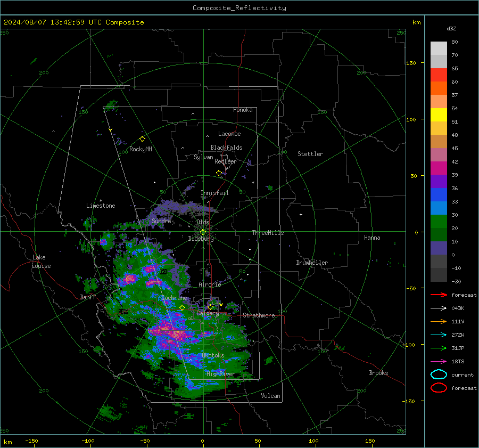The image size is (479, 448).
Task: Click the Innisfail label
Action: point(214,193)
